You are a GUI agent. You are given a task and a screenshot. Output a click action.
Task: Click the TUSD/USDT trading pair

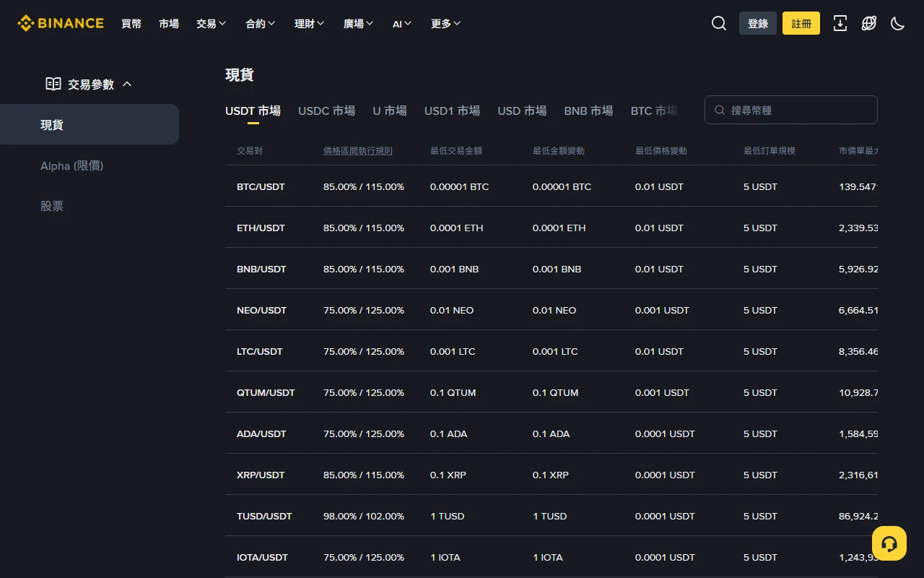[x=264, y=516]
